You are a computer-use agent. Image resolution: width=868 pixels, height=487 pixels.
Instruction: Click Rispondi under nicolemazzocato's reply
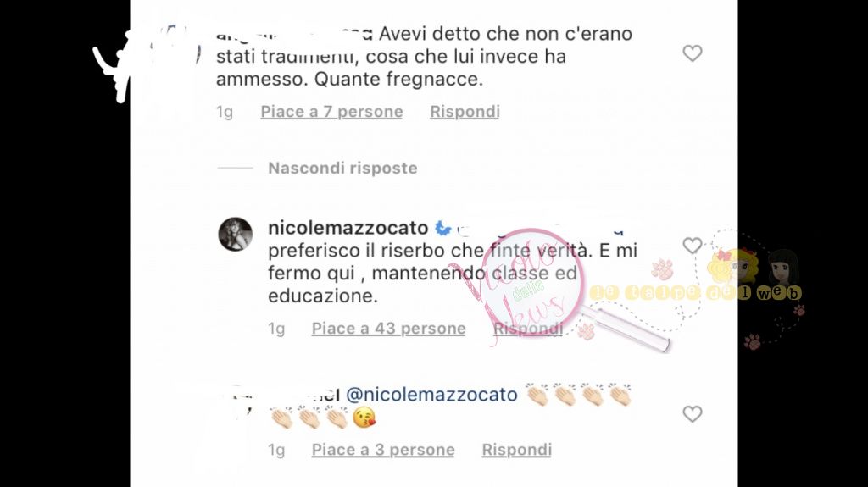coord(528,329)
